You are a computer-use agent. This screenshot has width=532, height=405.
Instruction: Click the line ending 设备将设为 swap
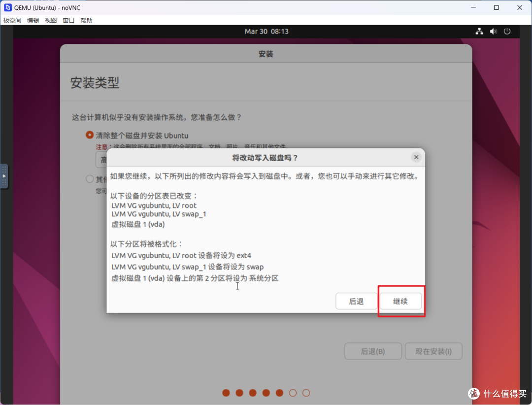click(188, 267)
